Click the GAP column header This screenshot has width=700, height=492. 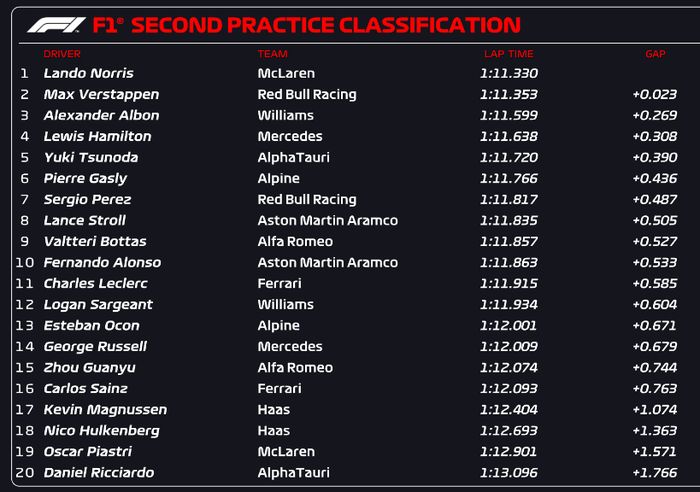pos(655,54)
